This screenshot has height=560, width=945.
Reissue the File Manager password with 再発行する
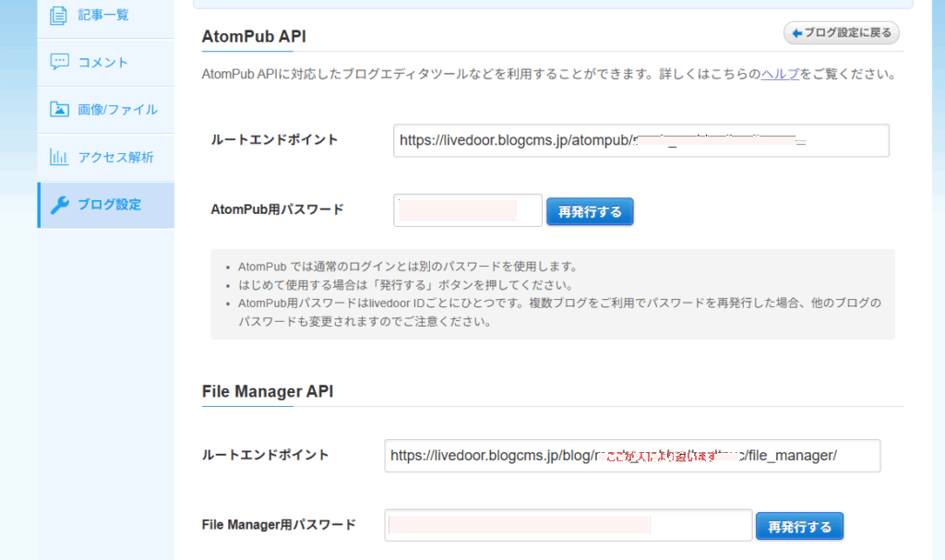(x=799, y=527)
